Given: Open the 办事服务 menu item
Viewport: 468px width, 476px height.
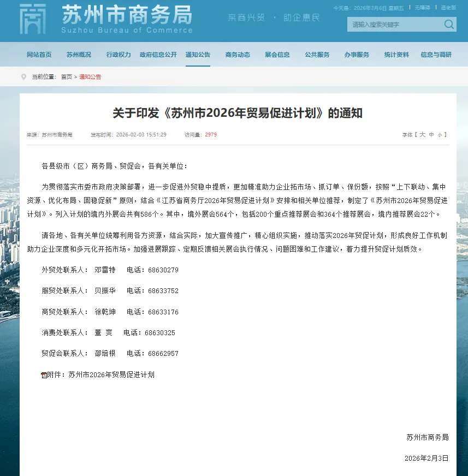Looking at the screenshot, I should pyautogui.click(x=357, y=55).
